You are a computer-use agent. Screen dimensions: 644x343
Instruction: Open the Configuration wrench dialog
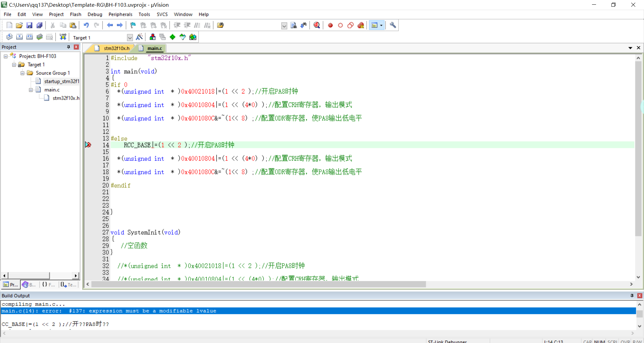pos(392,25)
